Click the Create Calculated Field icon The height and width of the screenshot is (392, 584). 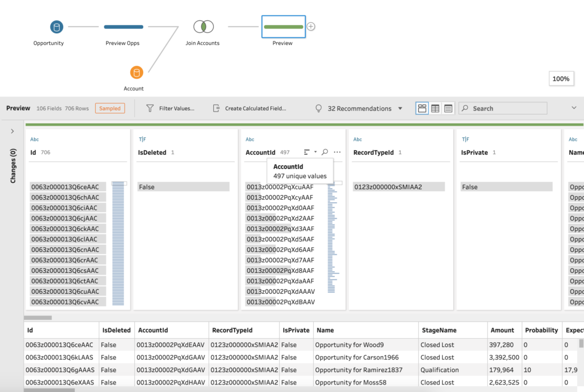click(216, 109)
